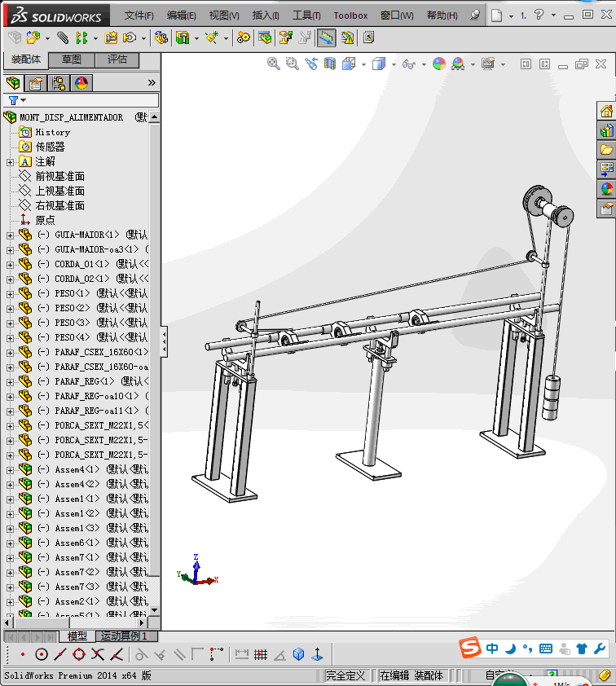
Task: Expand the CORDA_01<1> component node
Action: (10, 265)
